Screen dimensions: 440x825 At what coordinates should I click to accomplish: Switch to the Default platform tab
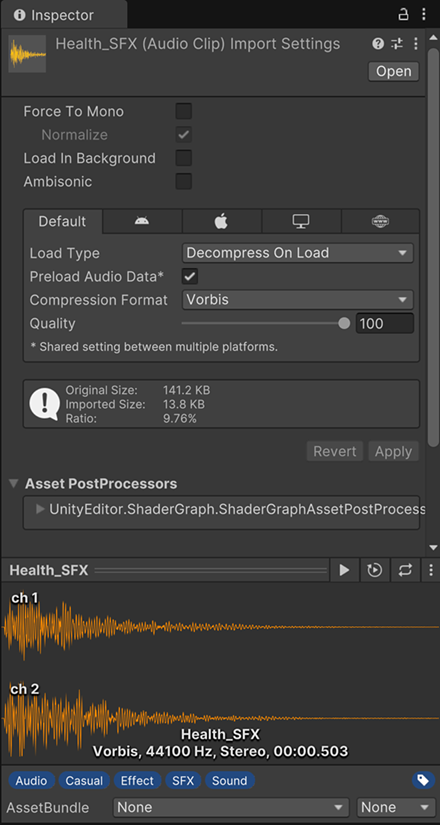[x=62, y=222]
